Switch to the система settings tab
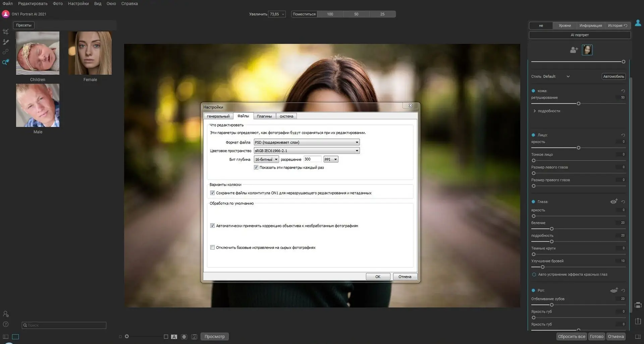The image size is (644, 344). (x=286, y=116)
